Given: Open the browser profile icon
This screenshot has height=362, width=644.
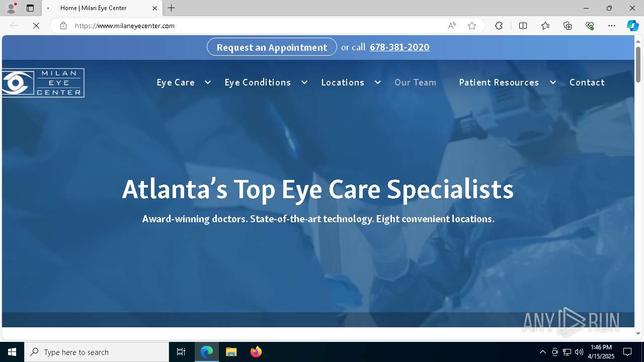Looking at the screenshot, I should point(11,8).
